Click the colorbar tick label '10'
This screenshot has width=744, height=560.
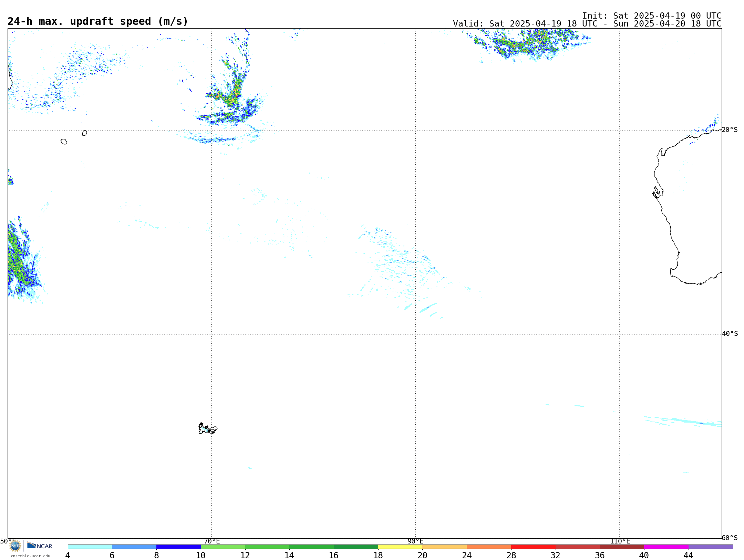click(201, 555)
